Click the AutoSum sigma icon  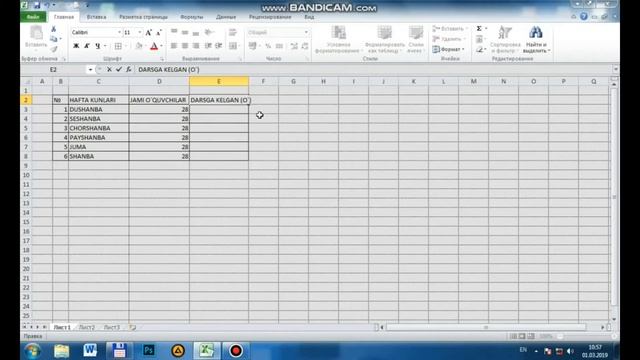(x=479, y=29)
